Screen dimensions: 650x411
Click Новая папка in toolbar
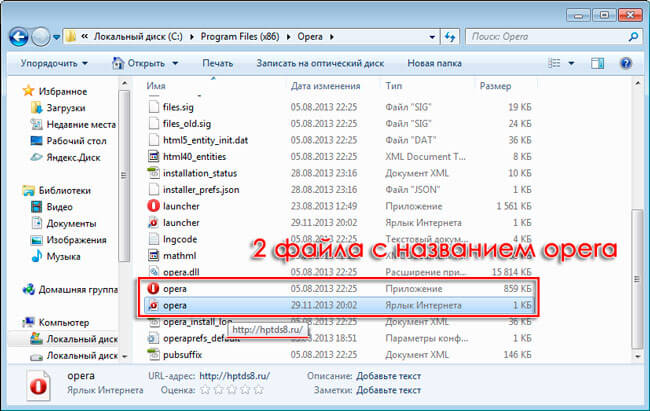tap(434, 63)
